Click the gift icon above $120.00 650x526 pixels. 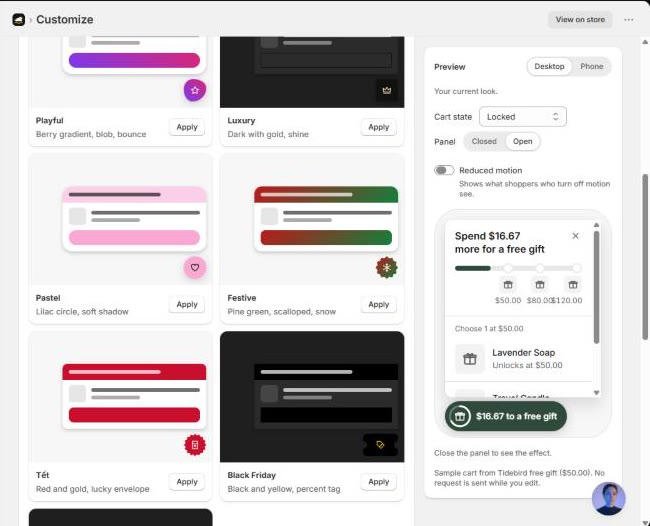point(573,285)
